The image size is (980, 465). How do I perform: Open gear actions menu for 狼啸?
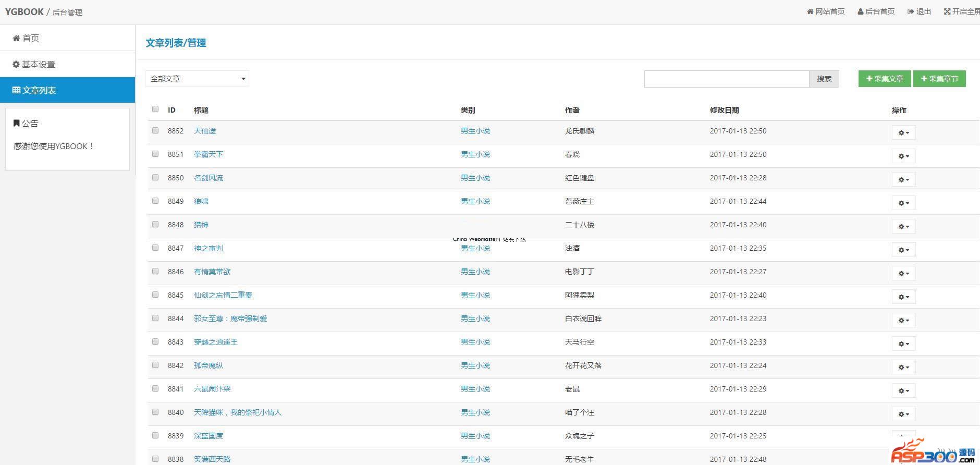(x=903, y=203)
